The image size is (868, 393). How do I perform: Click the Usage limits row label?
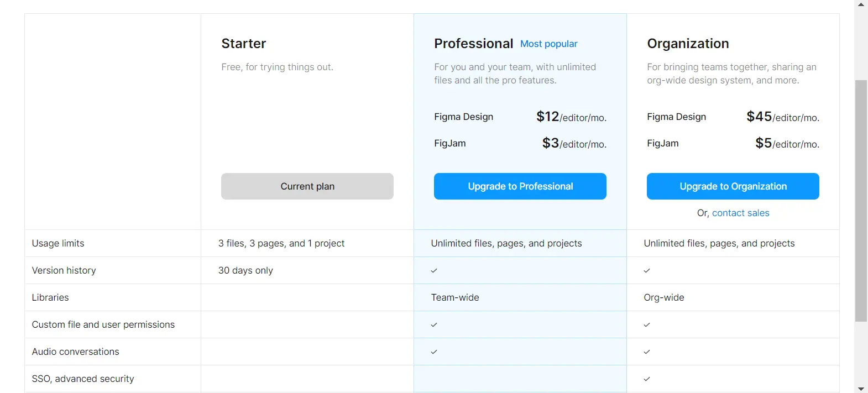click(x=58, y=243)
